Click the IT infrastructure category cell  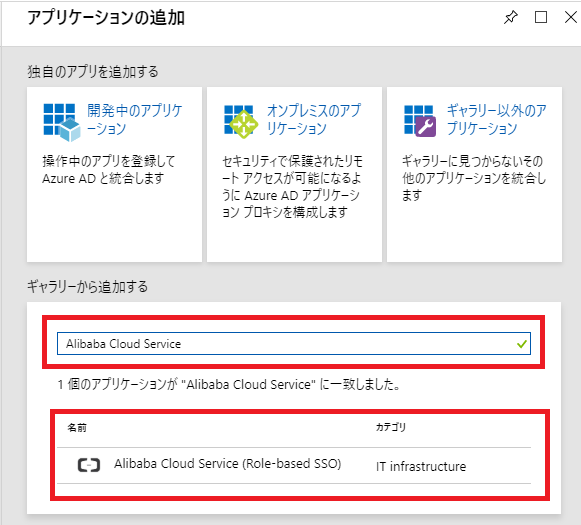click(x=421, y=466)
